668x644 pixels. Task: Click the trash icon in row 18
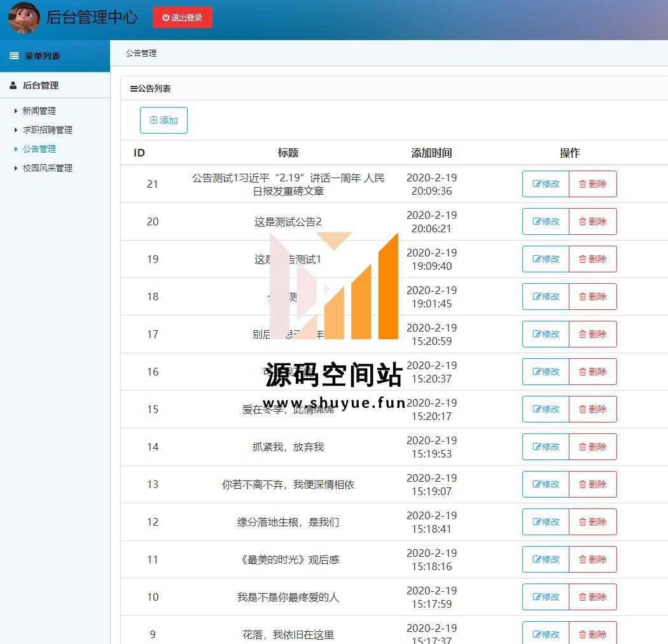(582, 297)
